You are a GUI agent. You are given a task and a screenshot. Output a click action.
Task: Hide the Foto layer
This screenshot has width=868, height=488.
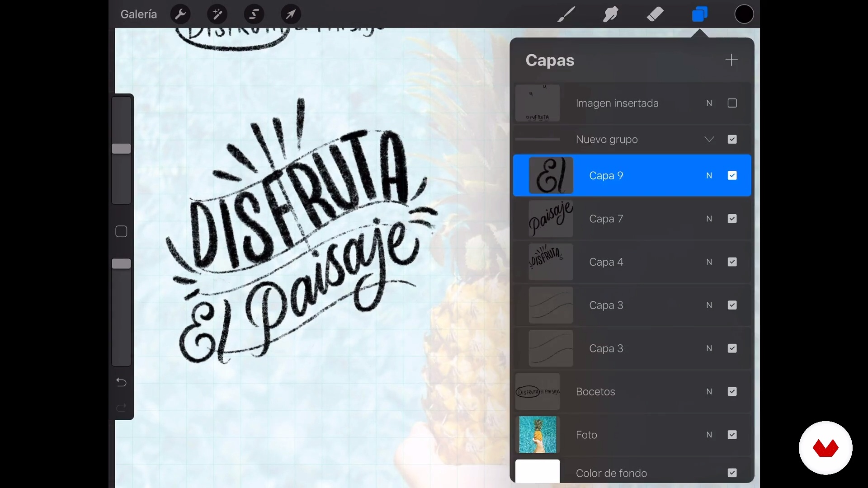(x=732, y=435)
